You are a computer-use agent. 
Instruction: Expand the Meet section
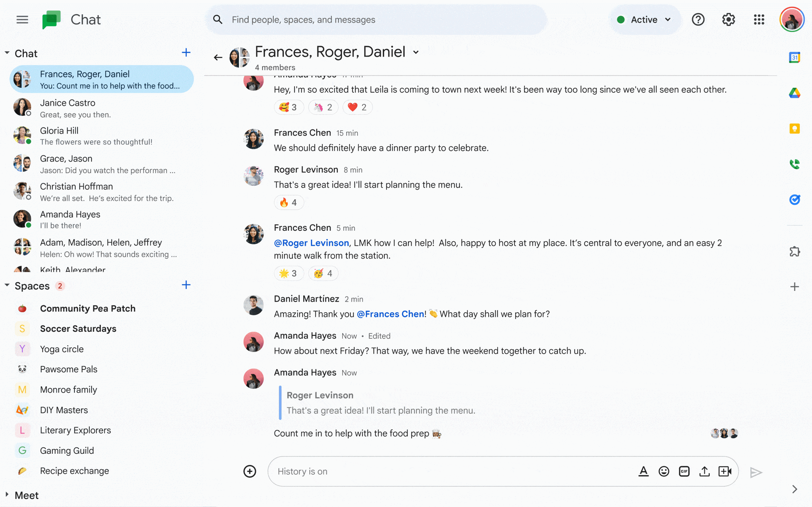7,495
